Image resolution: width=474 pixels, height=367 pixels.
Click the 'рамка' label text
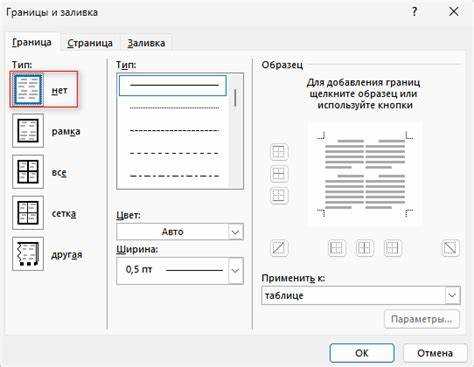coord(66,132)
